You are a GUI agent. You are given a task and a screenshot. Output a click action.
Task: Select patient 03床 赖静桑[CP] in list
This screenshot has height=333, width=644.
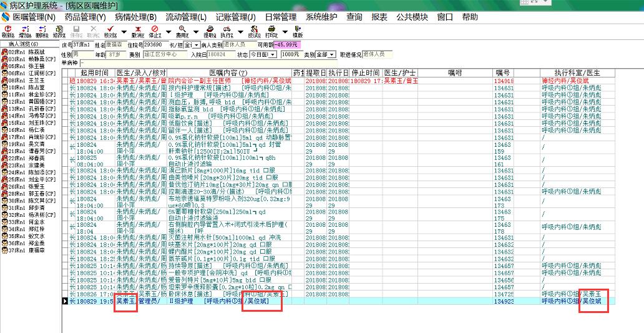[29, 59]
